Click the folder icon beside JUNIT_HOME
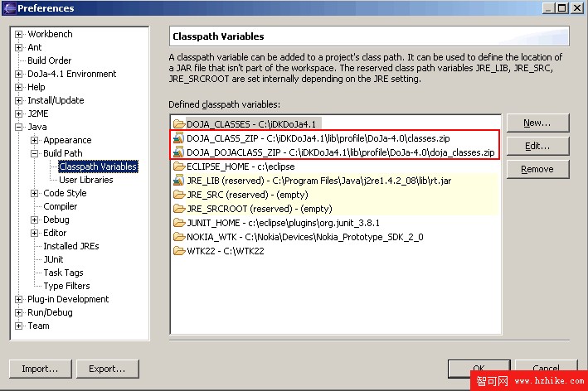This screenshot has width=588, height=391. pyautogui.click(x=179, y=223)
